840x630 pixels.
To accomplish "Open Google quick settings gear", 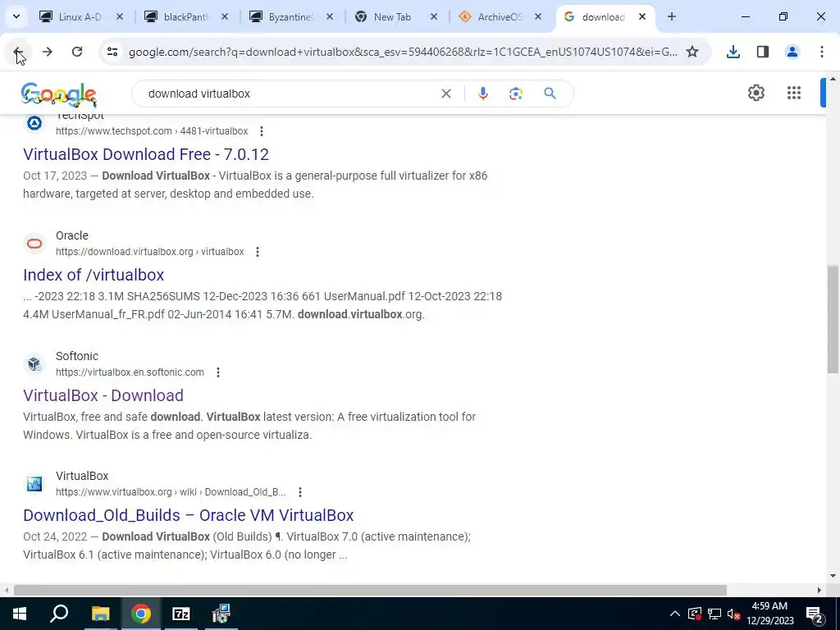I will click(756, 93).
